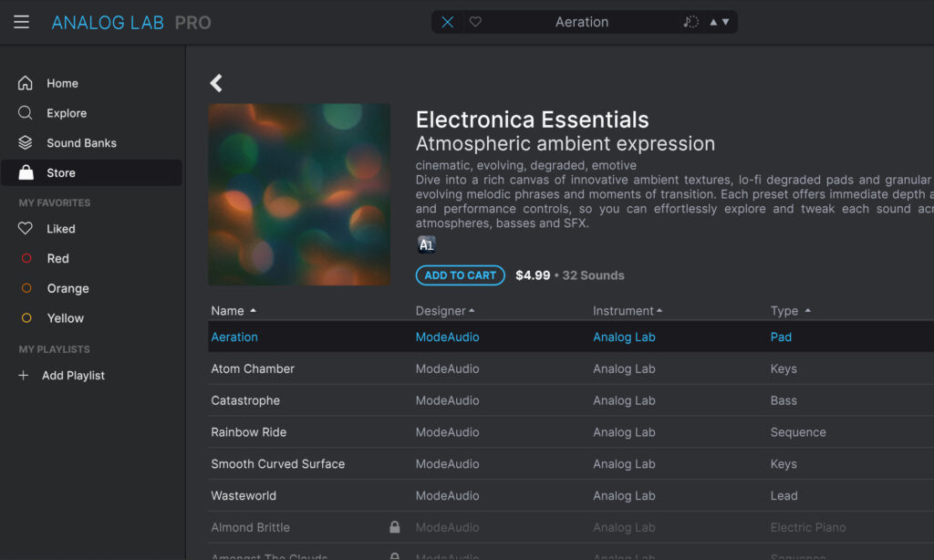Click the red circle color tag
Viewport: 934px width, 560px height.
click(26, 258)
